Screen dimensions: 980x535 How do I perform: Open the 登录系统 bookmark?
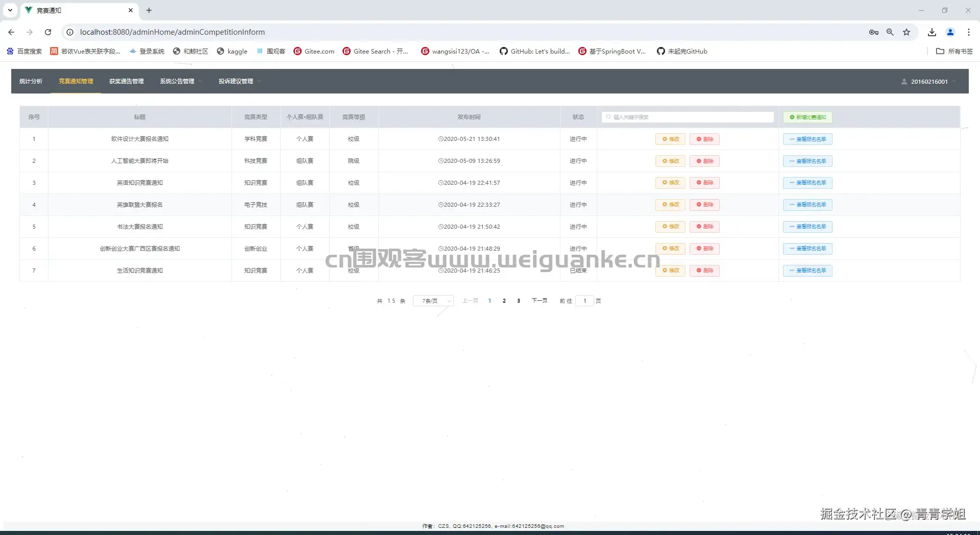click(x=146, y=51)
